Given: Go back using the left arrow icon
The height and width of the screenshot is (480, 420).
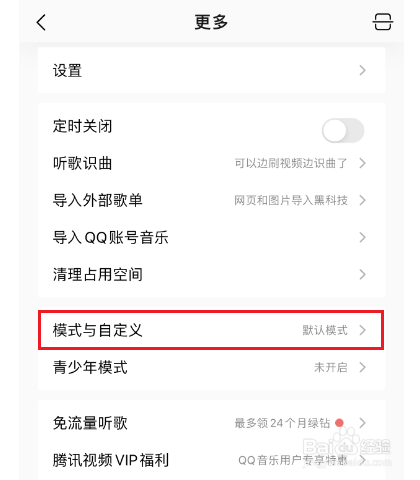Looking at the screenshot, I should point(41,23).
